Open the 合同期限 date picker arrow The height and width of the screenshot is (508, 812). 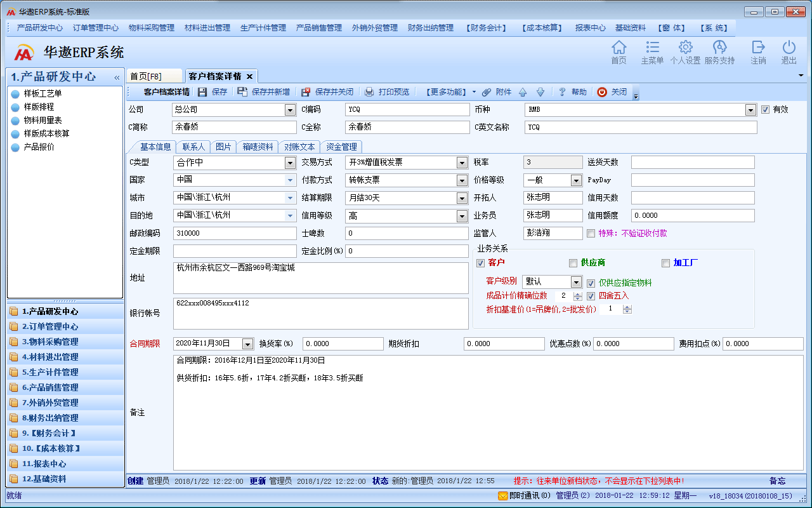pos(247,344)
